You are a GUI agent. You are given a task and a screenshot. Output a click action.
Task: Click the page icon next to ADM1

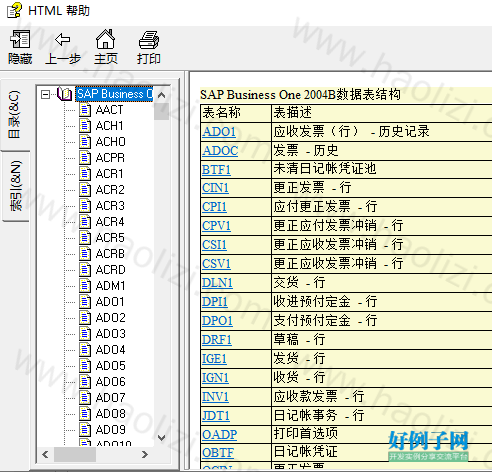(x=85, y=286)
